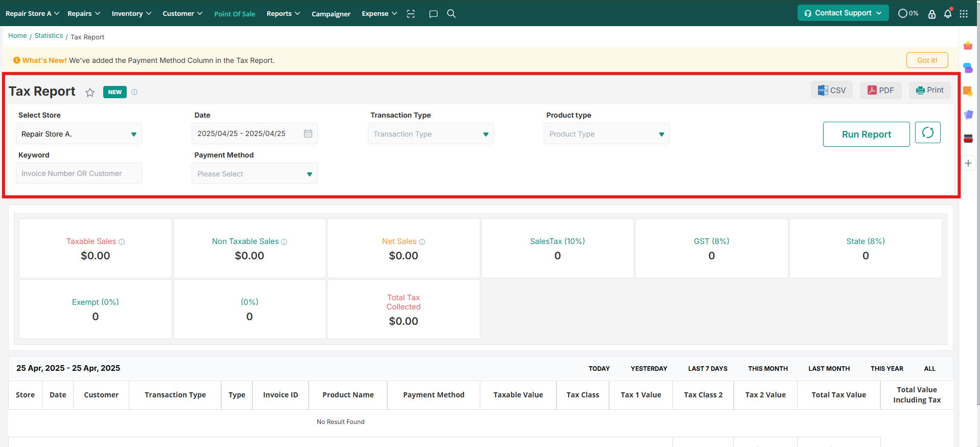Favorite the Tax Report with star icon
Image resolution: width=980 pixels, height=447 pixels.
[x=90, y=93]
